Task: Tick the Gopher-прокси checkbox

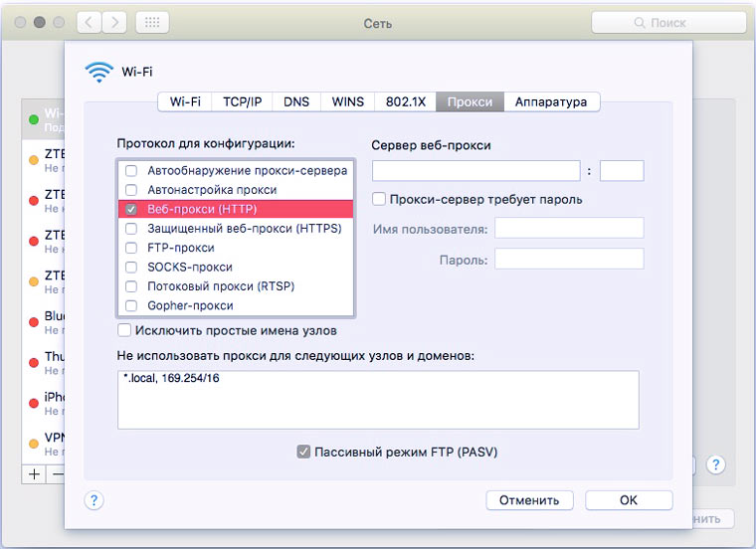Action: (131, 305)
